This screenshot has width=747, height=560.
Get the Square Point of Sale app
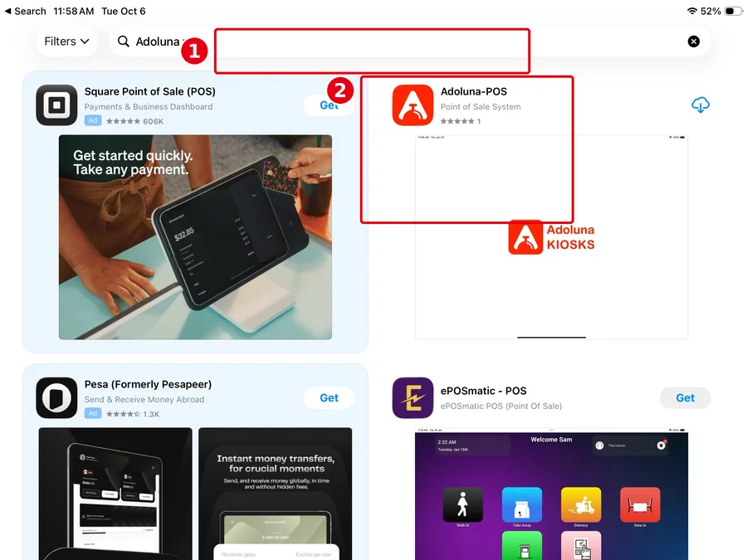[330, 105]
